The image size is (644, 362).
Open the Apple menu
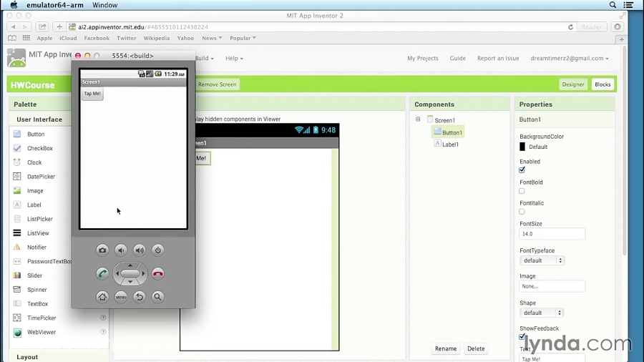coord(14,5)
